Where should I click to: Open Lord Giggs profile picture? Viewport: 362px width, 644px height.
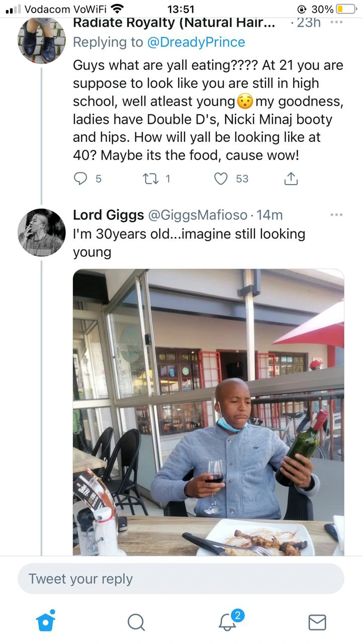[x=42, y=232]
